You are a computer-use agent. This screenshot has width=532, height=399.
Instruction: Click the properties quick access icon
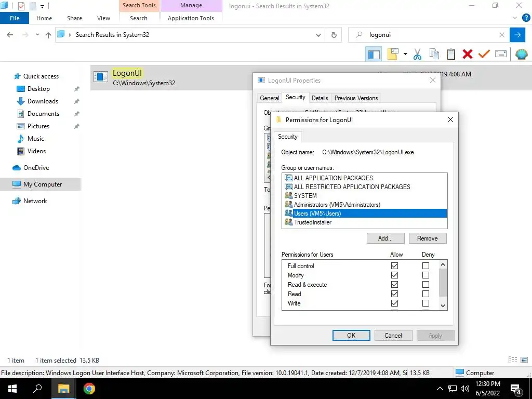click(x=21, y=6)
